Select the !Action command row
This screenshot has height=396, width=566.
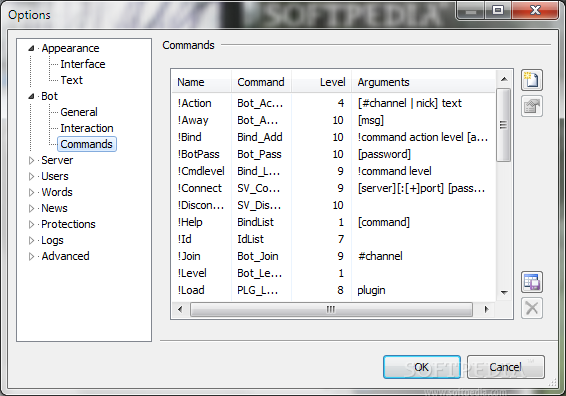334,103
